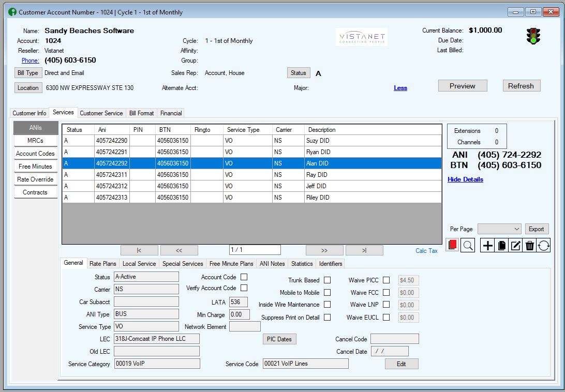The image size is (565, 392).
Task: Click the LATA field showing 536
Action: coord(239,302)
